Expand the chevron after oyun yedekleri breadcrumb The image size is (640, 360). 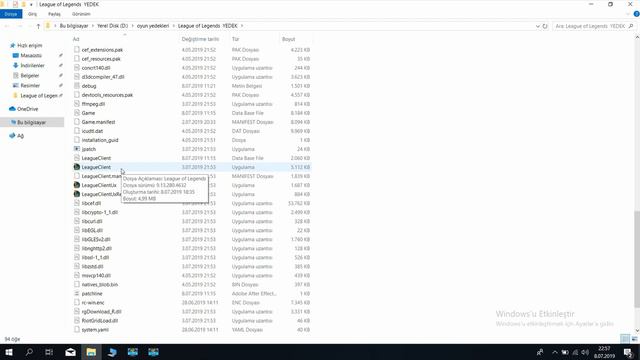tap(173, 26)
